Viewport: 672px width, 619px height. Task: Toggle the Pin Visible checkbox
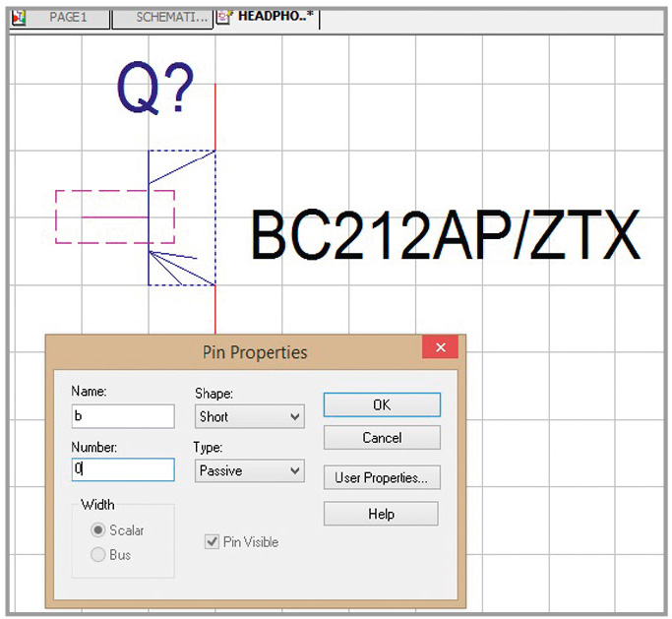(x=212, y=542)
